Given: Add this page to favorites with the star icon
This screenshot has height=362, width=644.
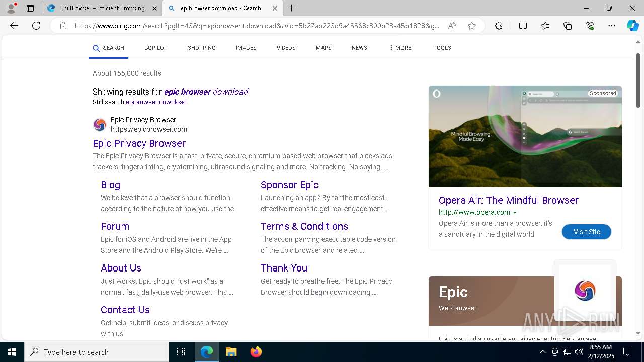Looking at the screenshot, I should click(x=472, y=26).
